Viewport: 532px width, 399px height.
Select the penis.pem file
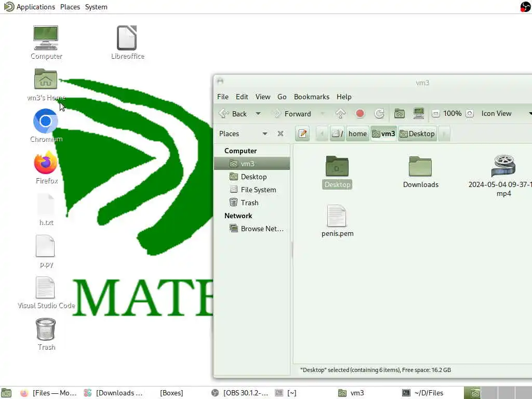337,221
